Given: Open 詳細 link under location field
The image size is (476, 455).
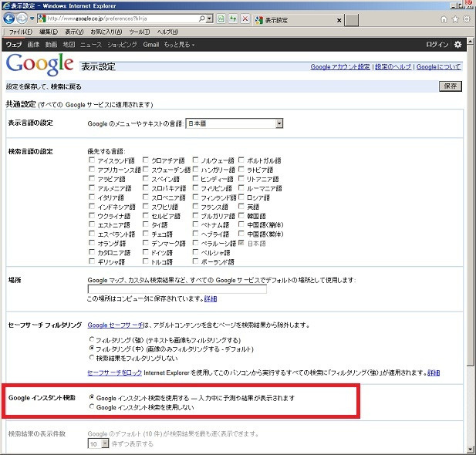Looking at the screenshot, I should pyautogui.click(x=211, y=299).
